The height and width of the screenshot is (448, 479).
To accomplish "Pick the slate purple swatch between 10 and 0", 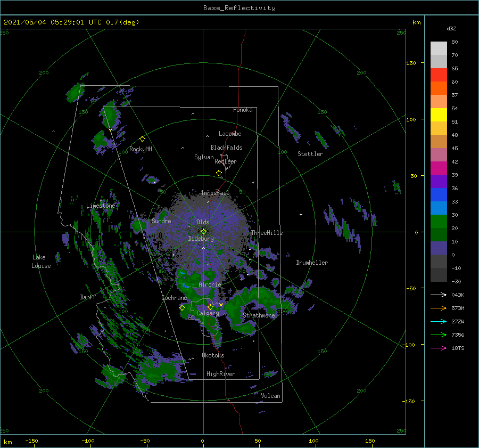I will pos(439,248).
